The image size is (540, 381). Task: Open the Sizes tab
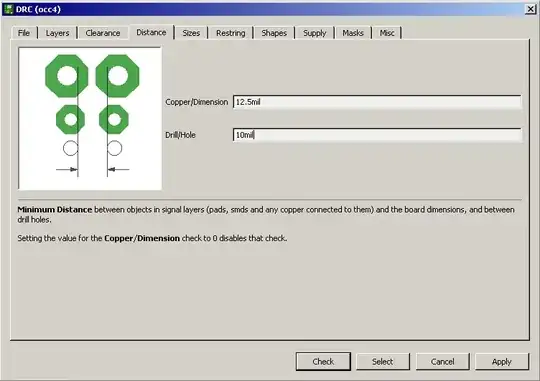191,33
